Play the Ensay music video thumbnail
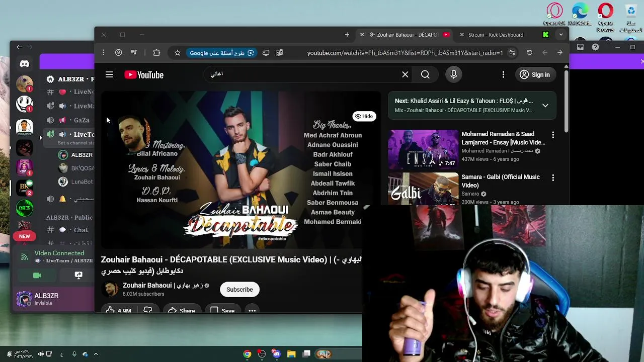Viewport: 644px width, 362px height. coord(423,149)
